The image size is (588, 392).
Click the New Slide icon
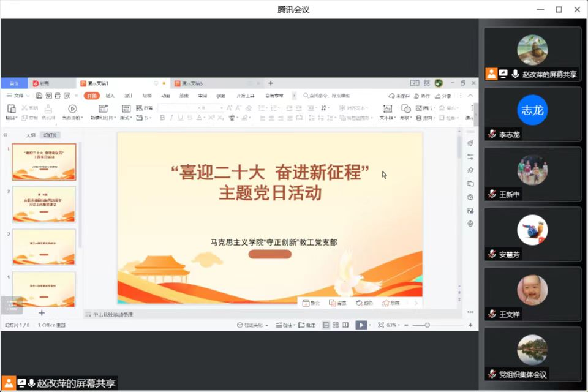pyautogui.click(x=102, y=108)
